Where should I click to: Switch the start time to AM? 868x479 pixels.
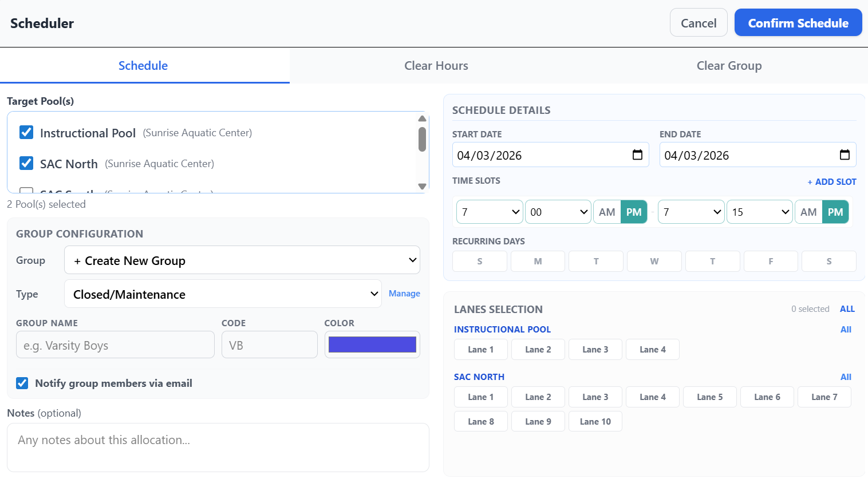tap(606, 212)
